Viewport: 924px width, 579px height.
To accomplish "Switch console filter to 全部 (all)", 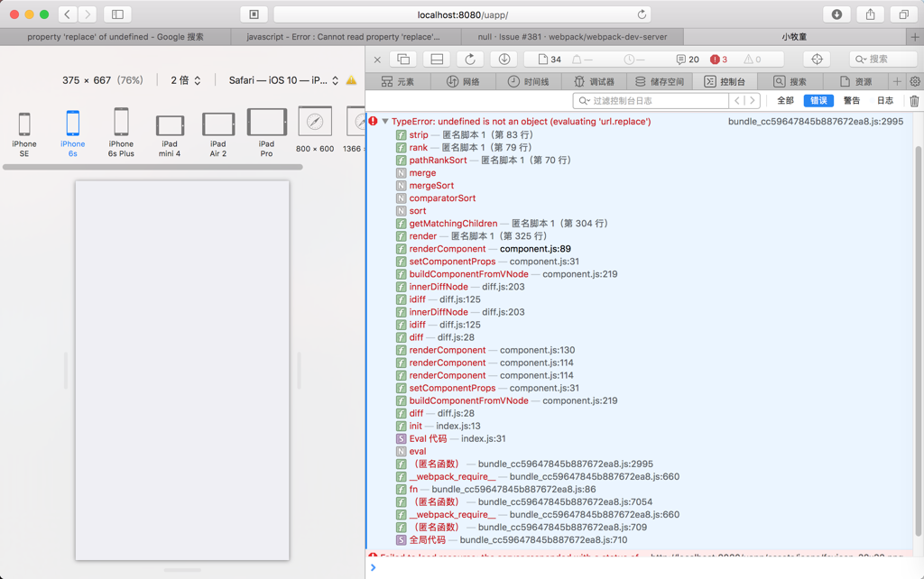I will 784,100.
